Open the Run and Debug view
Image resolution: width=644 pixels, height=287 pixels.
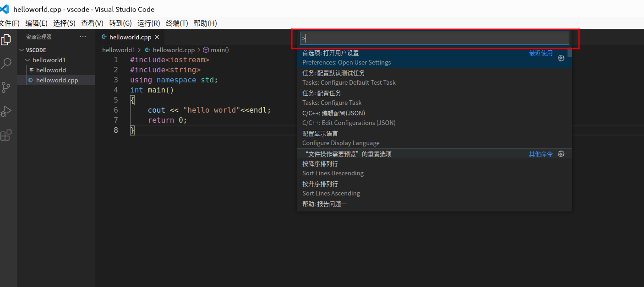click(6, 111)
